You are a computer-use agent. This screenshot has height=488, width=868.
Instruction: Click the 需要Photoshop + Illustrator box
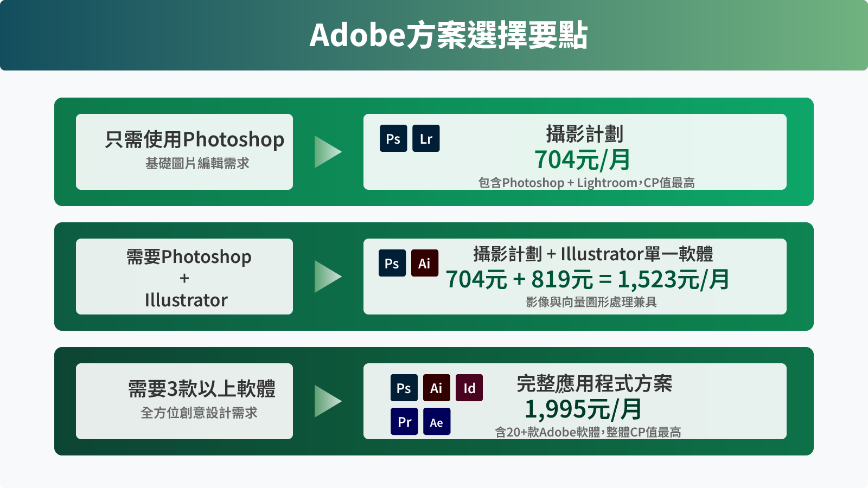(x=184, y=277)
